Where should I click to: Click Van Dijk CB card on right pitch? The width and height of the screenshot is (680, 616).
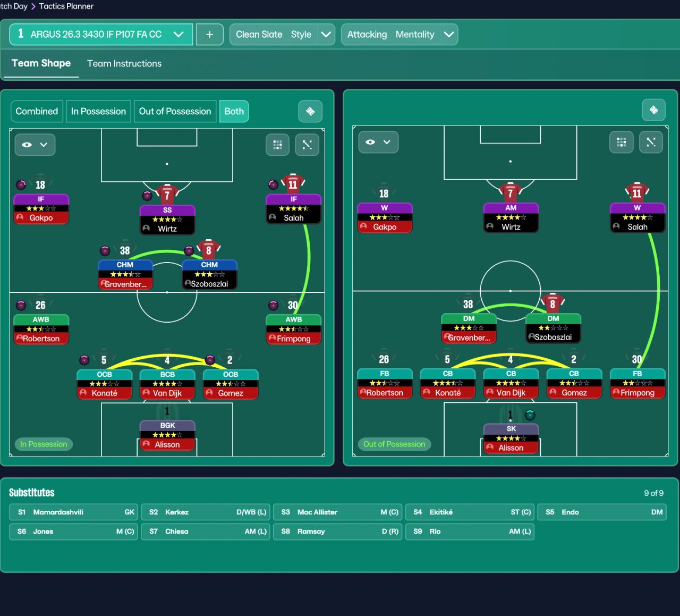tap(511, 384)
